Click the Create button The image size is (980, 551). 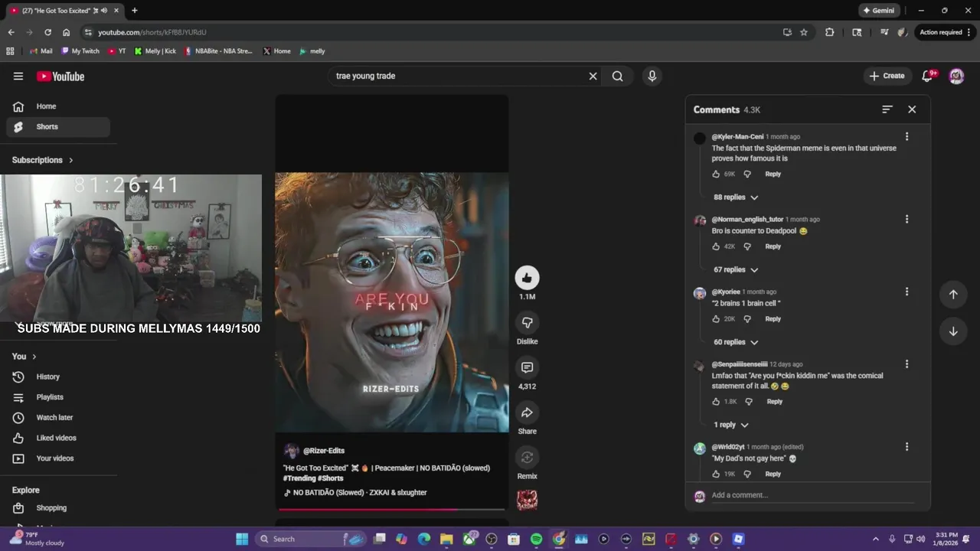pos(887,76)
